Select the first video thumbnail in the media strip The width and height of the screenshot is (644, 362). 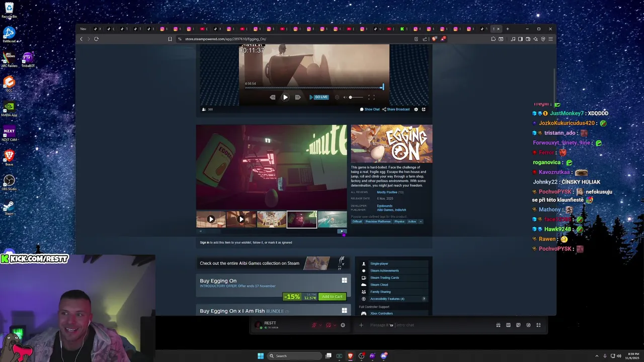[211, 219]
